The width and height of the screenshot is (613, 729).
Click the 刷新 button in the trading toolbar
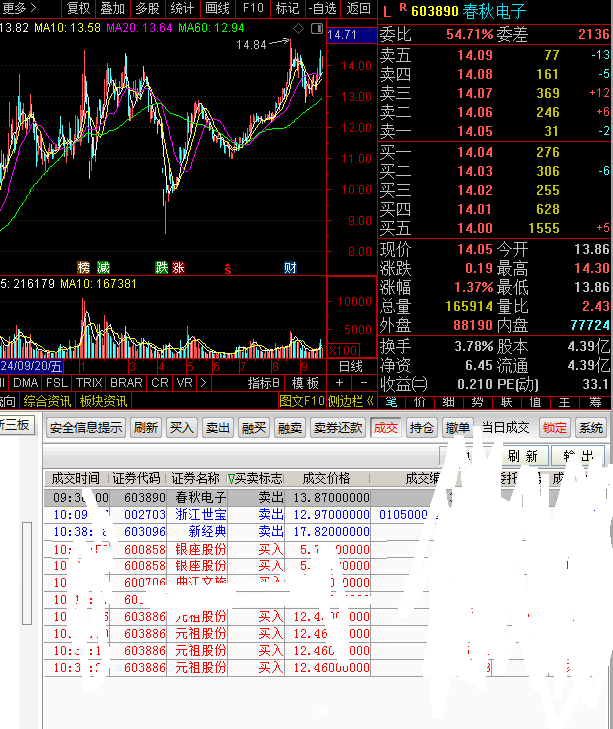coord(146,427)
